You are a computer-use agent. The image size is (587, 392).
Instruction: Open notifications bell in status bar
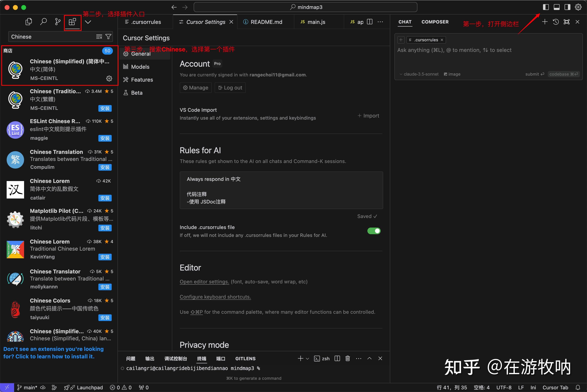[x=578, y=387]
